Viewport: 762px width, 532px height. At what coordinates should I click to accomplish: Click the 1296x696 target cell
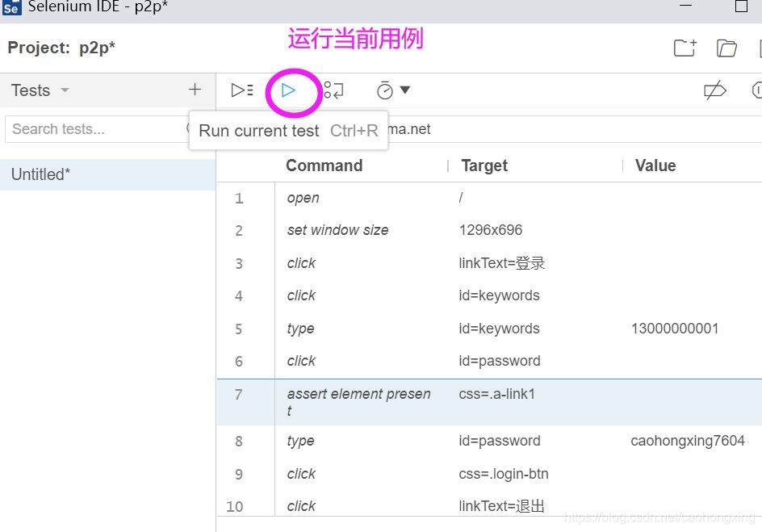tap(490, 230)
